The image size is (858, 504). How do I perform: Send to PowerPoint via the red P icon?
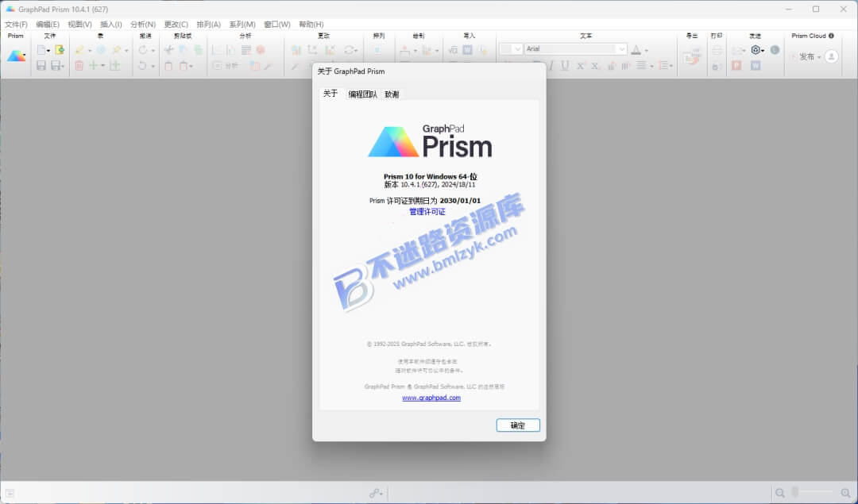736,66
